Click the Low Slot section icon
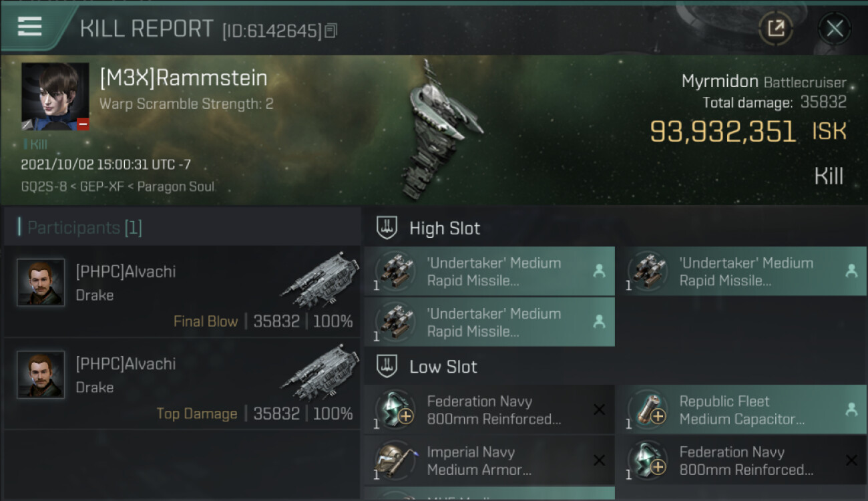 coord(388,367)
